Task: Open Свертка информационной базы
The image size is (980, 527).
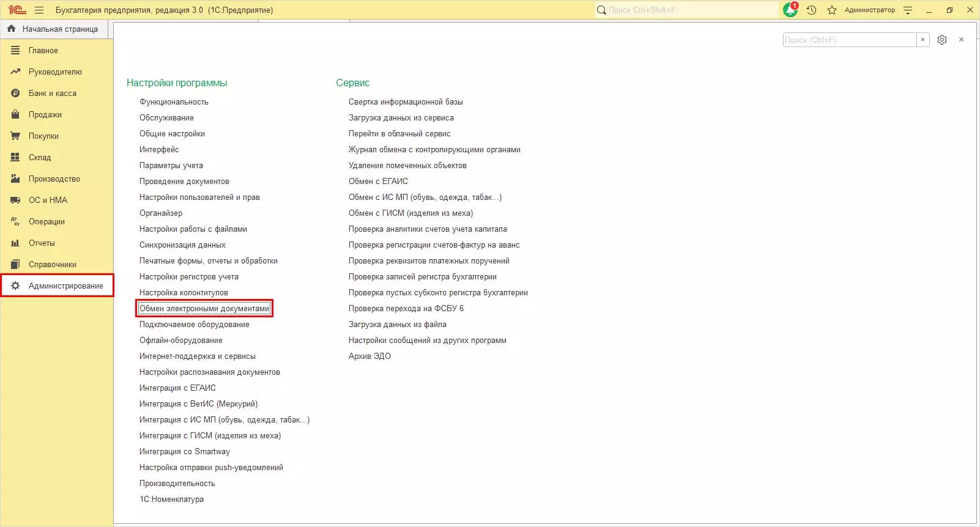Action: (406, 101)
